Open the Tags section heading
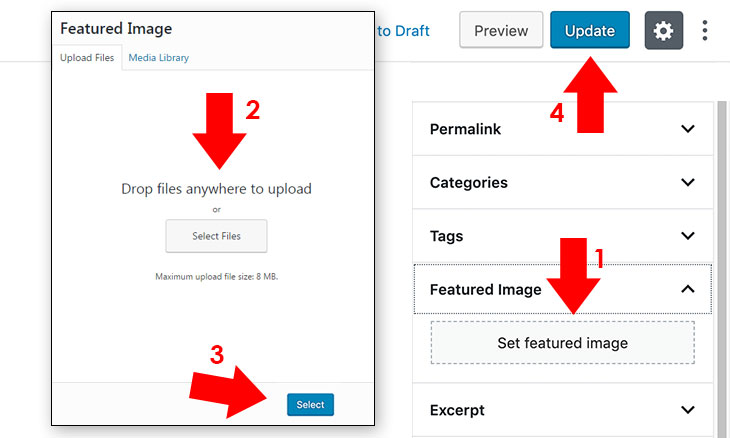Viewport: 730px width, 438px height. pyautogui.click(x=446, y=236)
